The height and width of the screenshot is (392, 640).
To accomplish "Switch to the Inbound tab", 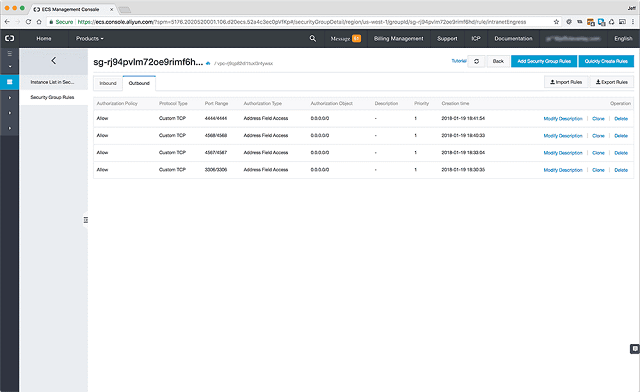I will click(108, 83).
